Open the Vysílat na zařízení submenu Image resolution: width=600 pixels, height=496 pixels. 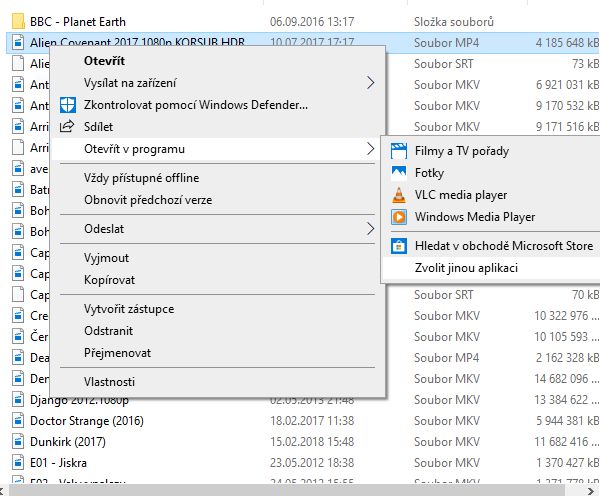tap(218, 83)
